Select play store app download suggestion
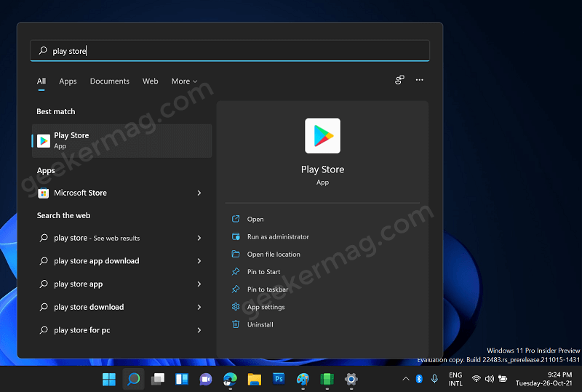This screenshot has height=392, width=582. coord(121,261)
